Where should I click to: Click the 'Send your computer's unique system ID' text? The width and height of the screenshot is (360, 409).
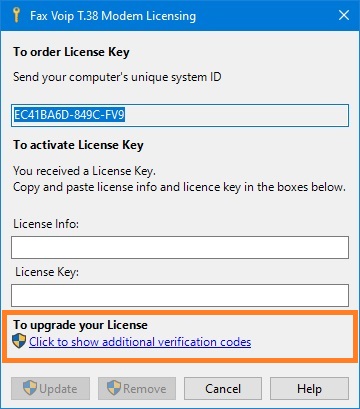[117, 77]
